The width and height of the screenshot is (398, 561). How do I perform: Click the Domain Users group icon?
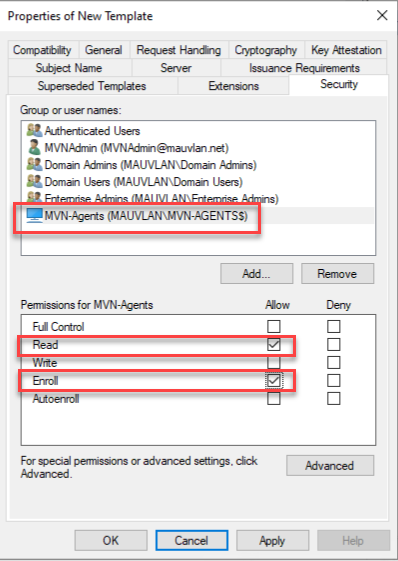pos(35,181)
